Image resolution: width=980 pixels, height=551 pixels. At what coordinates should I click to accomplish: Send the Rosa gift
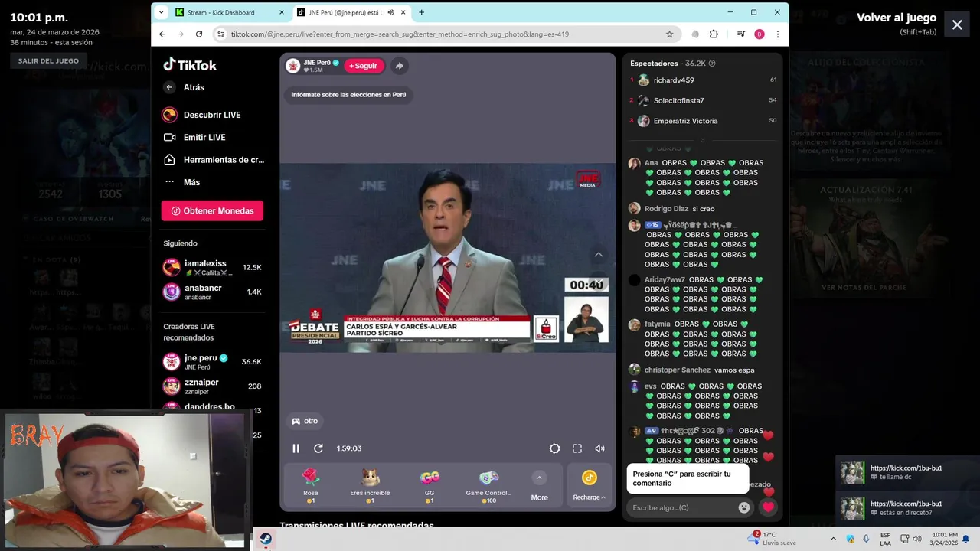coord(310,486)
